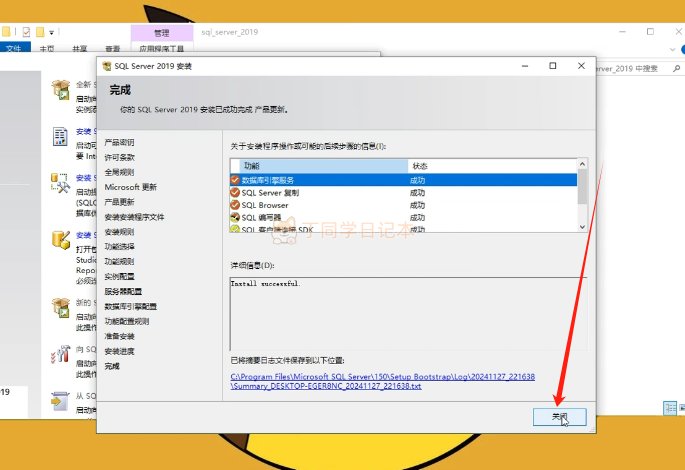Click the 产品密钥 step

coord(119,142)
